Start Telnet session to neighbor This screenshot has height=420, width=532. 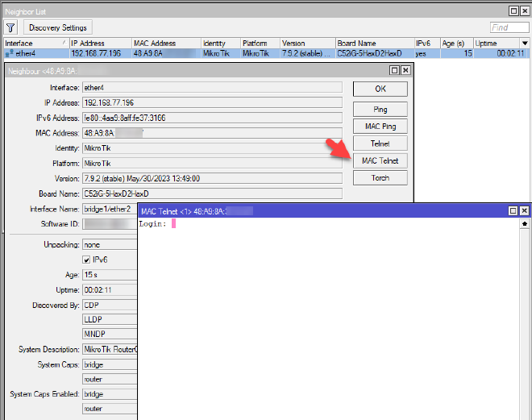coord(380,143)
